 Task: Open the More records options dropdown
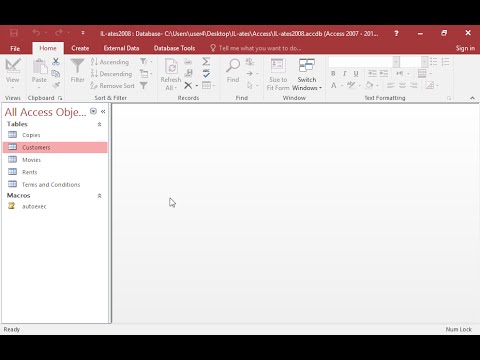pos(209,86)
